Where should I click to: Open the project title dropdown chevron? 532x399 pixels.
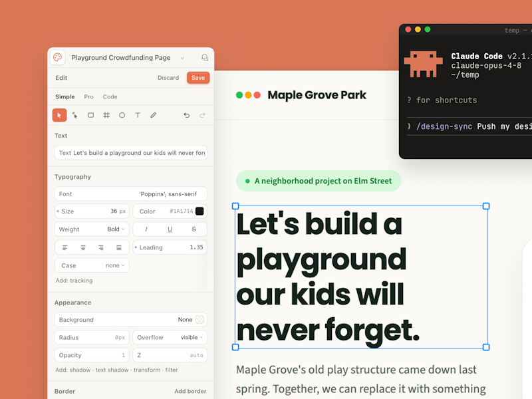coord(182,58)
